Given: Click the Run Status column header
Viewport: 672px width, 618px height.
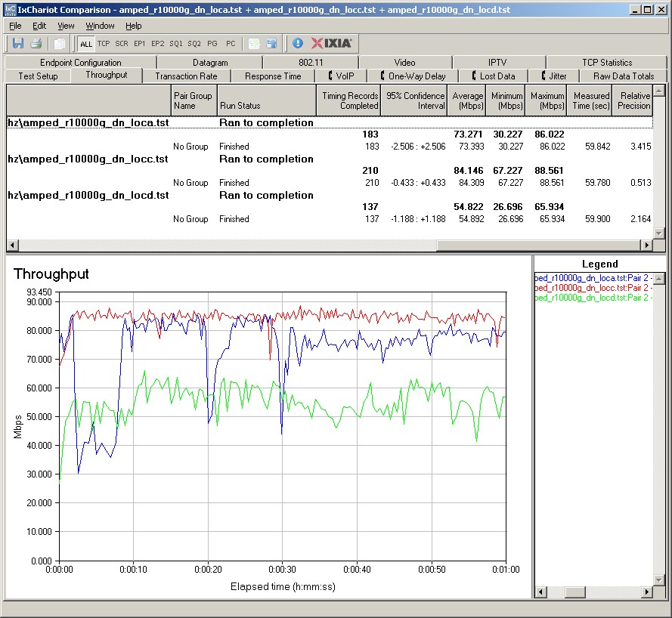Looking at the screenshot, I should click(267, 100).
